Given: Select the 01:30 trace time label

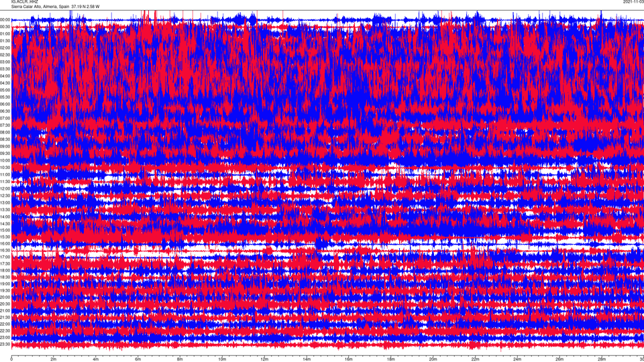Looking at the screenshot, I should [5, 41].
